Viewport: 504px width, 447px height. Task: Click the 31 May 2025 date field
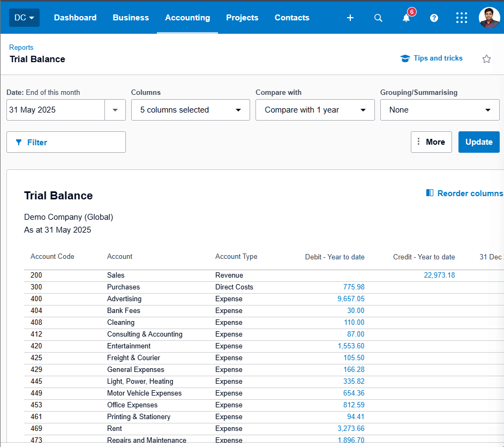click(x=55, y=110)
